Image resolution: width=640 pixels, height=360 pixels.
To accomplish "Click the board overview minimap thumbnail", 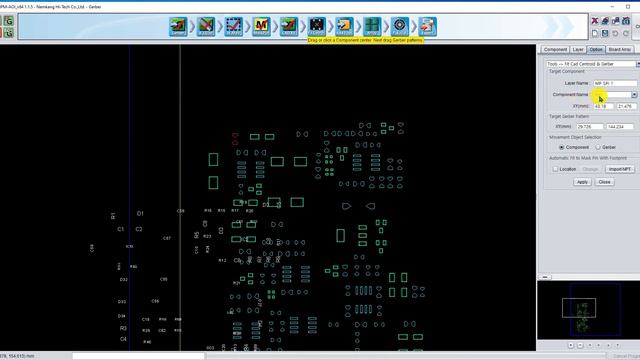I will (588, 310).
